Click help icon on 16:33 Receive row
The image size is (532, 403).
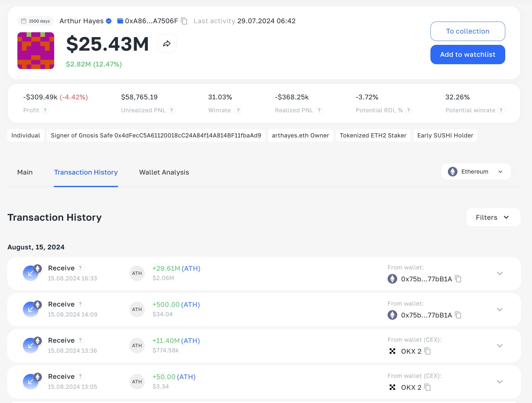[81, 268]
